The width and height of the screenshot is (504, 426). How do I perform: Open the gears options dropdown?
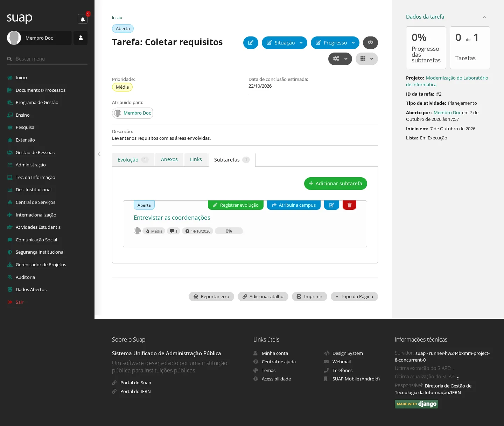click(x=340, y=59)
